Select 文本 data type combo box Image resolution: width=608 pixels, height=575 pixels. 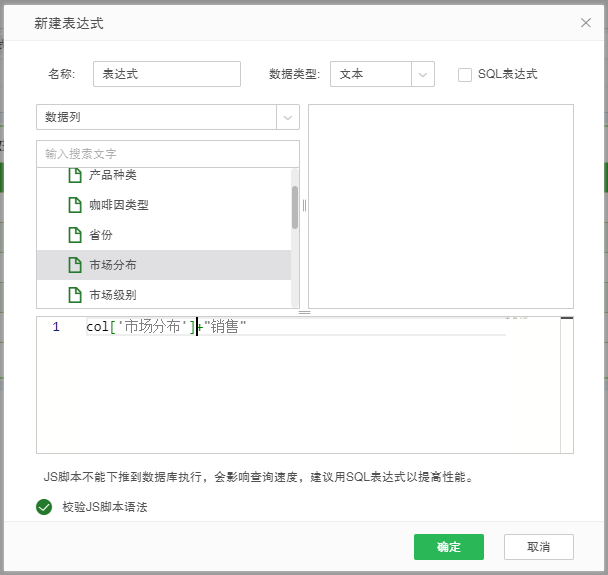point(370,74)
